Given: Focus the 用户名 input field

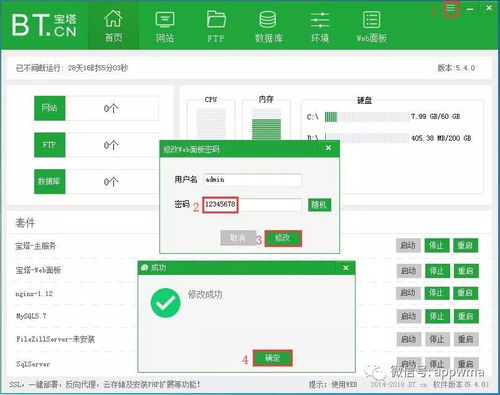Looking at the screenshot, I should [x=252, y=180].
